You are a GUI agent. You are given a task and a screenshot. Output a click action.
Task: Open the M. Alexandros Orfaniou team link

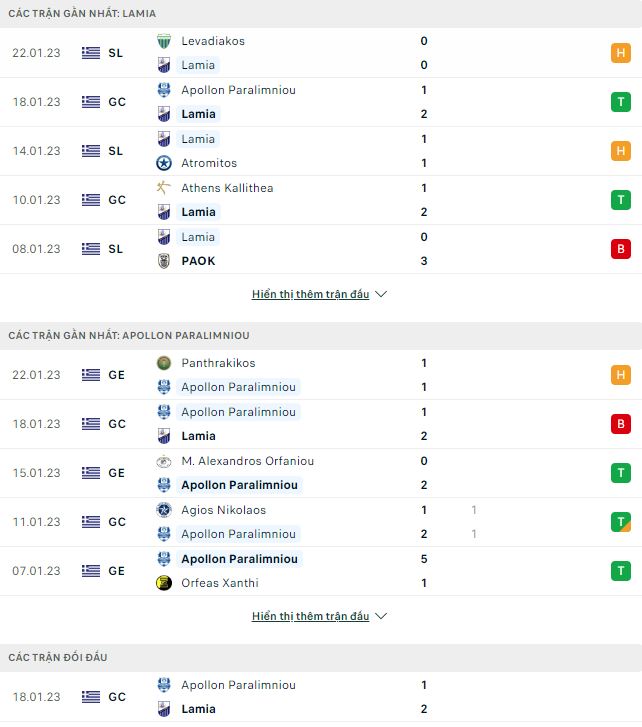click(247, 461)
